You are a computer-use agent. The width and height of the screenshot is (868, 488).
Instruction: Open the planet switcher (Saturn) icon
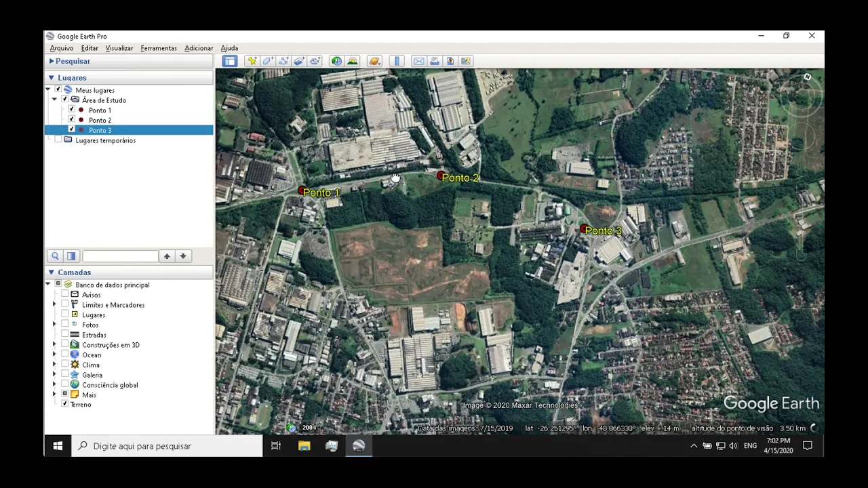click(375, 61)
